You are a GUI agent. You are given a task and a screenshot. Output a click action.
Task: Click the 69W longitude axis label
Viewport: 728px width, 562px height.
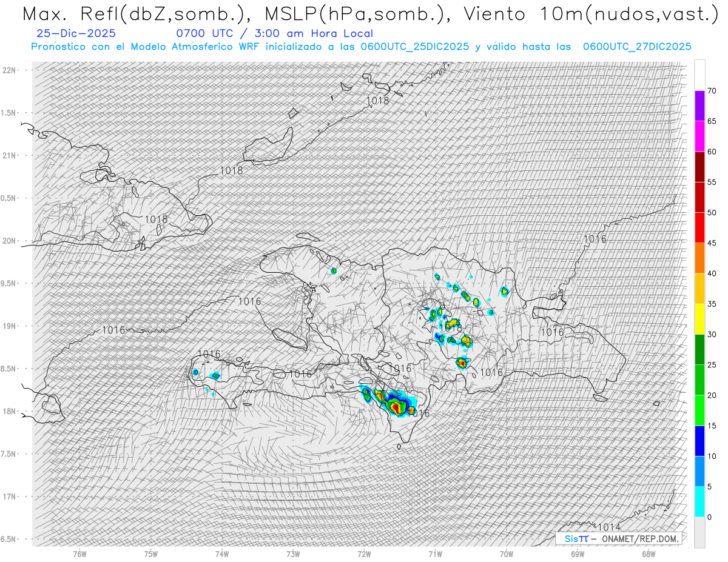pos(578,554)
